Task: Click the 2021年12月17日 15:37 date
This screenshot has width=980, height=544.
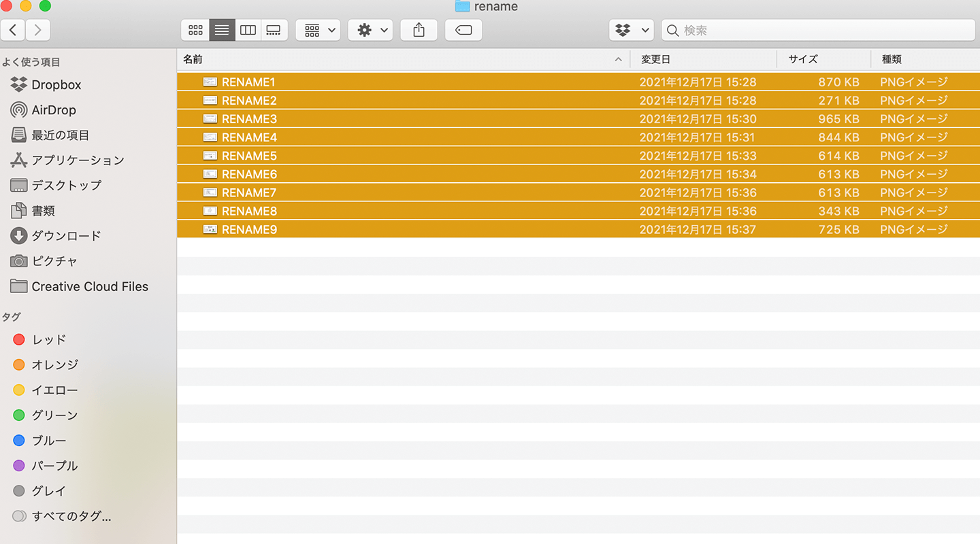Action: tap(698, 230)
